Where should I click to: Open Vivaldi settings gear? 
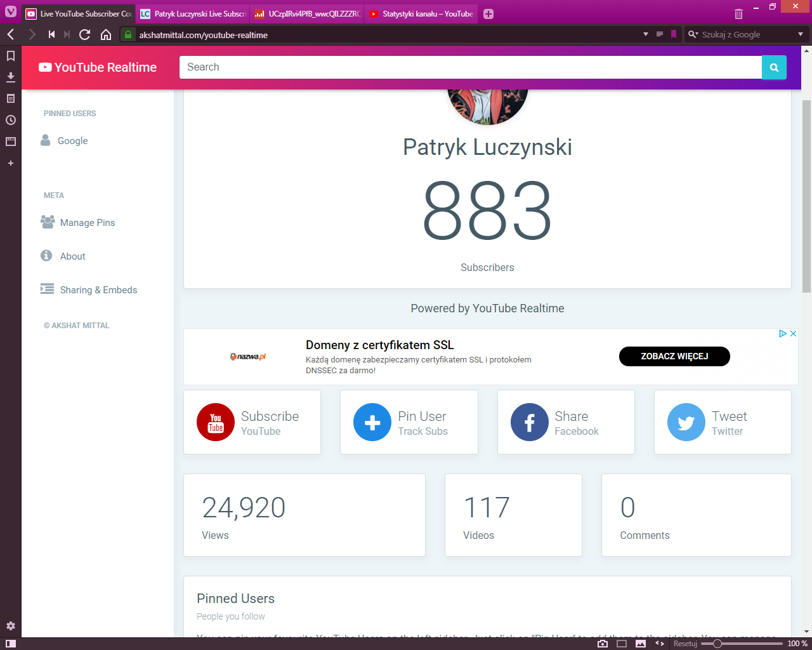pyautogui.click(x=11, y=626)
